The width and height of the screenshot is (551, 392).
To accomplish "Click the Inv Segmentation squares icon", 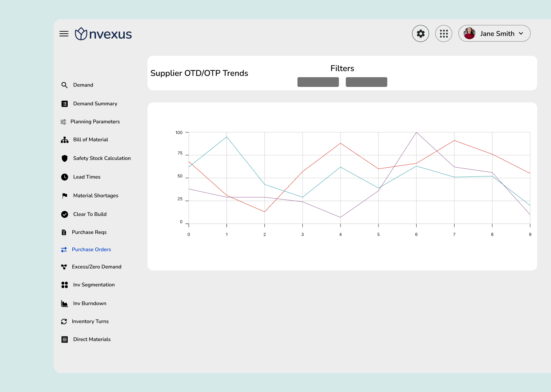I will [x=65, y=285].
